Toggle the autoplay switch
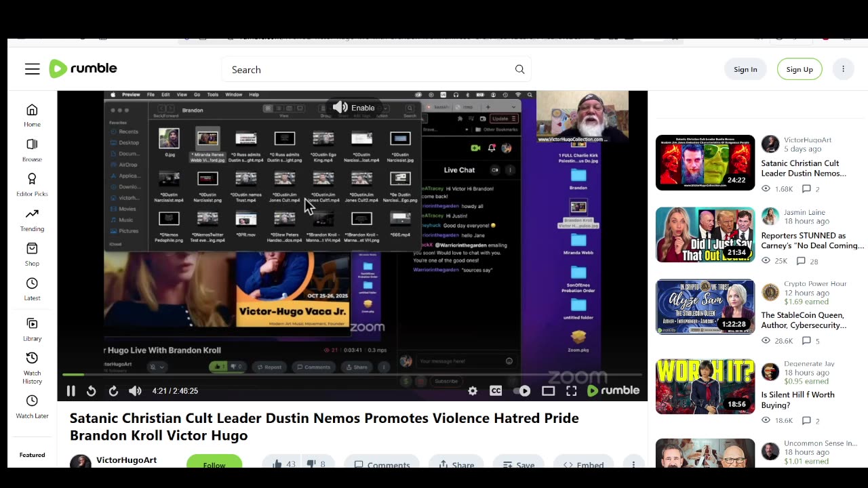The width and height of the screenshot is (868, 488). 522,390
